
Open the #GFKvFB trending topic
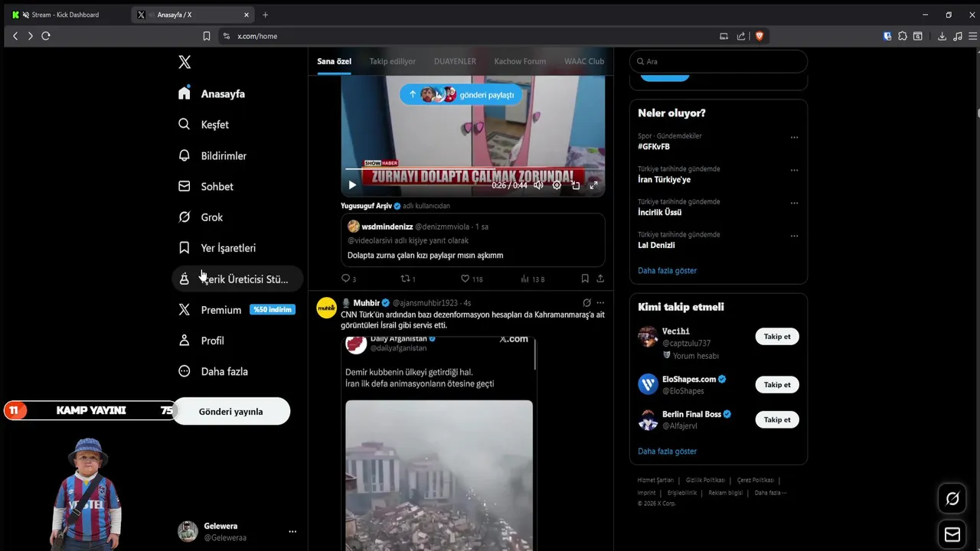tap(654, 146)
